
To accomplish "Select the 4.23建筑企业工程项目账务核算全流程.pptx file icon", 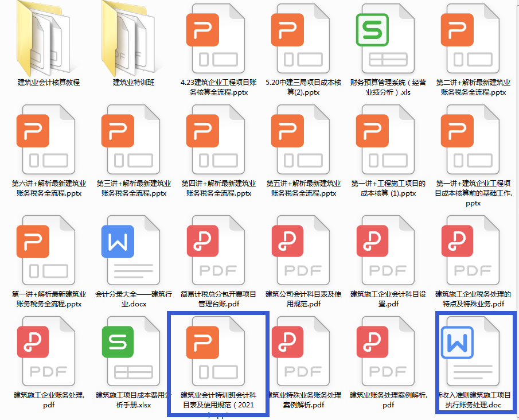I will click(215, 38).
